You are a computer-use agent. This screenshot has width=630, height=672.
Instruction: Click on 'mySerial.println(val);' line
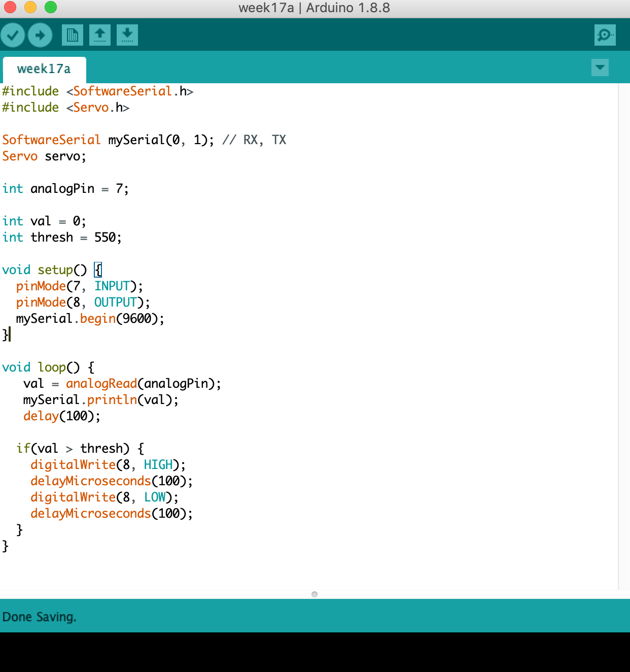click(x=101, y=400)
